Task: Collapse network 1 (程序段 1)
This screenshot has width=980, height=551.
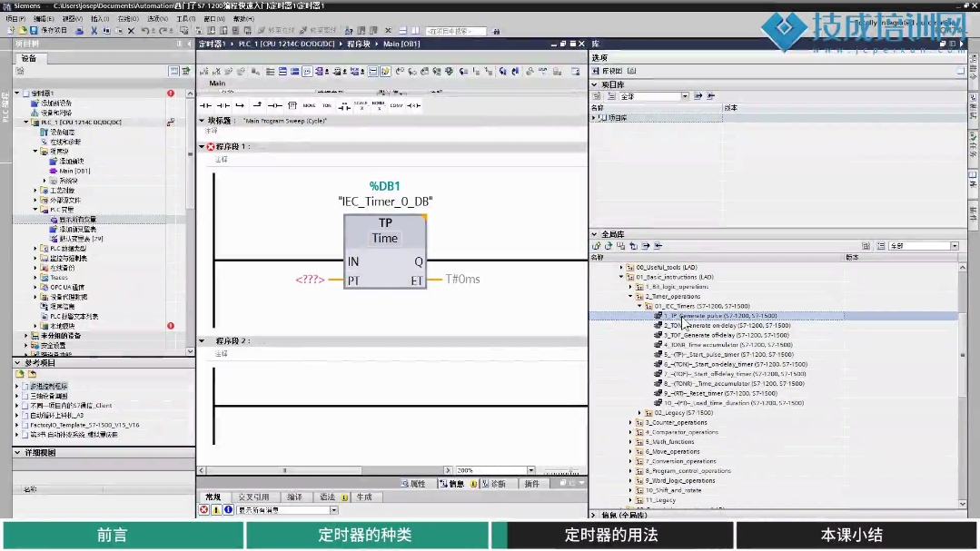Action: pyautogui.click(x=202, y=146)
